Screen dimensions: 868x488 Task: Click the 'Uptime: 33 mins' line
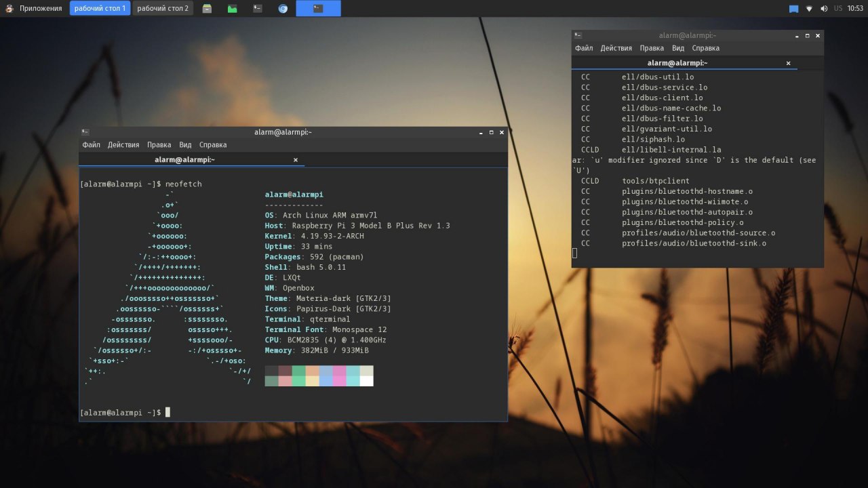tap(299, 247)
